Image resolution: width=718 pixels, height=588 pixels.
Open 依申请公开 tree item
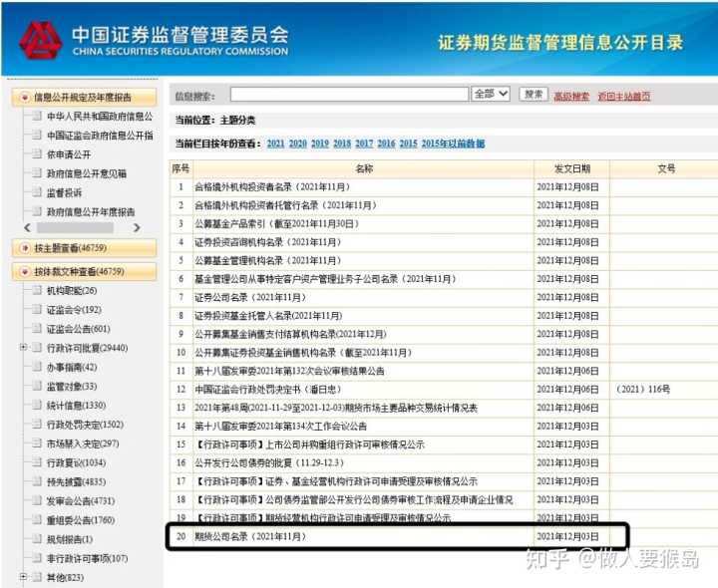(69, 154)
